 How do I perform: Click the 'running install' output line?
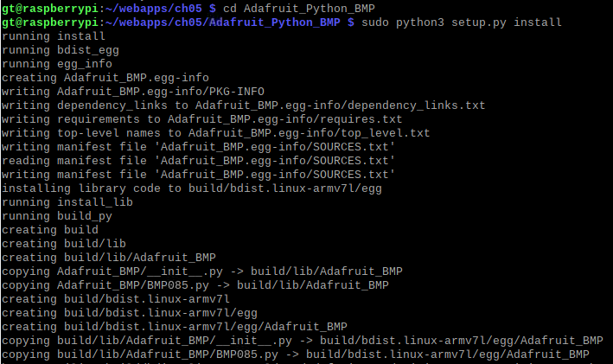[x=54, y=36]
